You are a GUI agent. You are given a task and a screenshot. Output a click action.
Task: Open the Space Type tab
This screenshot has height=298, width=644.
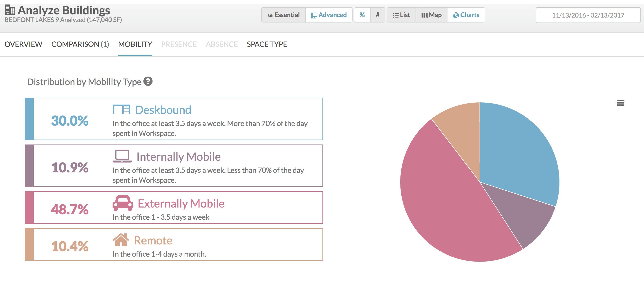pyautogui.click(x=267, y=44)
